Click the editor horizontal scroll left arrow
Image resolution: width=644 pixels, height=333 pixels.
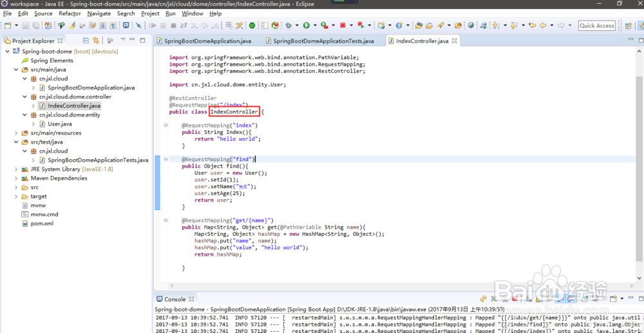pos(172,285)
